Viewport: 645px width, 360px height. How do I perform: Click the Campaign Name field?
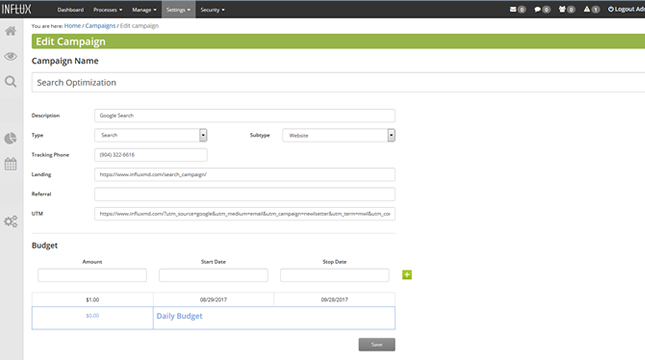[338, 82]
